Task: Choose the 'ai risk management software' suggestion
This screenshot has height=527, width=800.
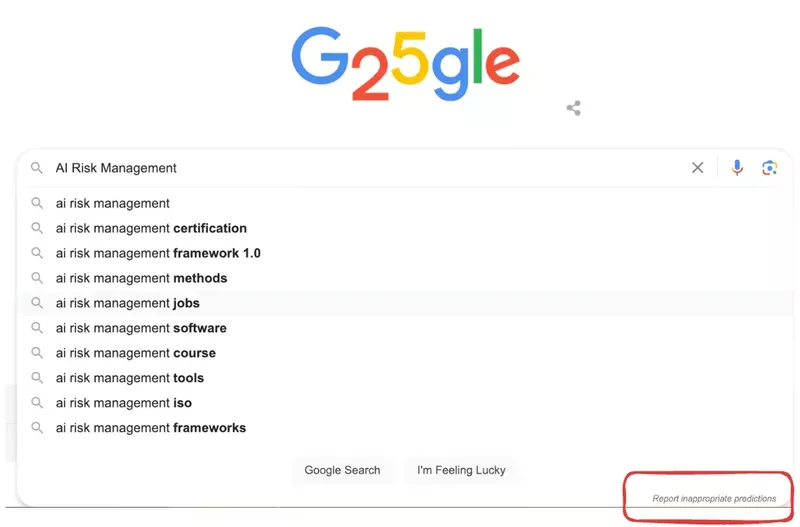Action: [x=141, y=328]
